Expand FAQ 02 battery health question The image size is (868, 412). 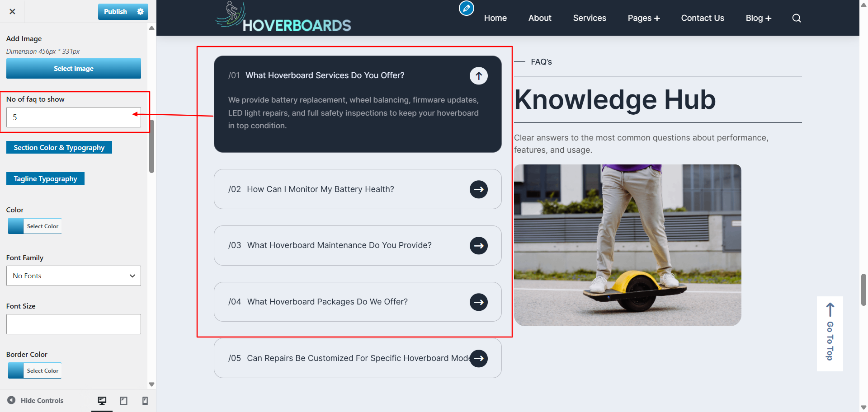click(x=358, y=189)
